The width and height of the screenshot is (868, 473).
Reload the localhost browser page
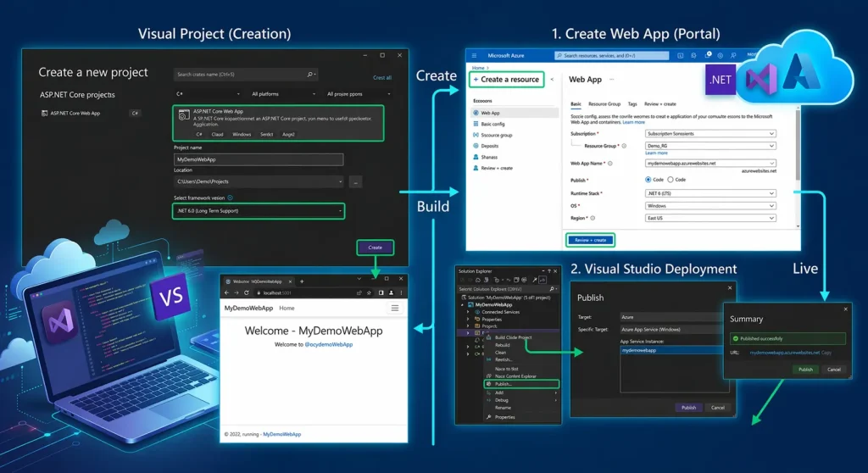(247, 293)
